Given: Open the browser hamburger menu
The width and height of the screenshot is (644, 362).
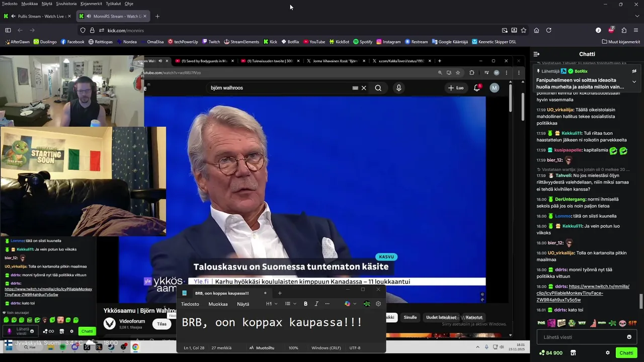Looking at the screenshot, I should 636,30.
